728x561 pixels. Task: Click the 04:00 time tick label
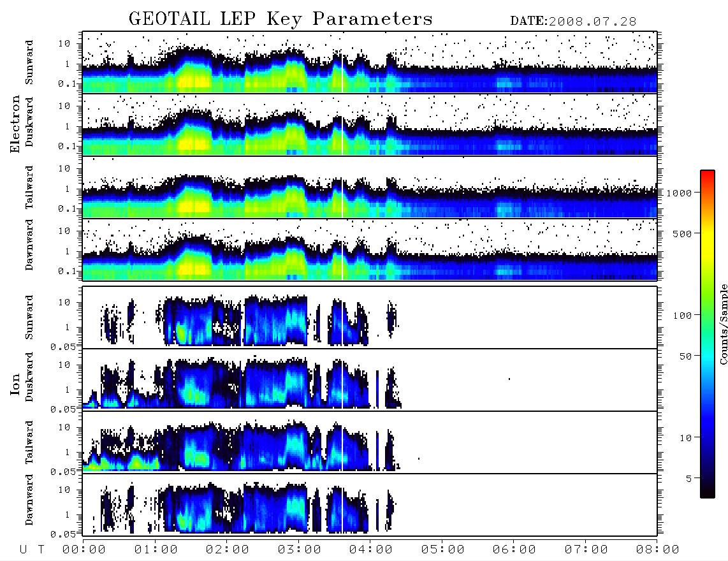click(370, 550)
